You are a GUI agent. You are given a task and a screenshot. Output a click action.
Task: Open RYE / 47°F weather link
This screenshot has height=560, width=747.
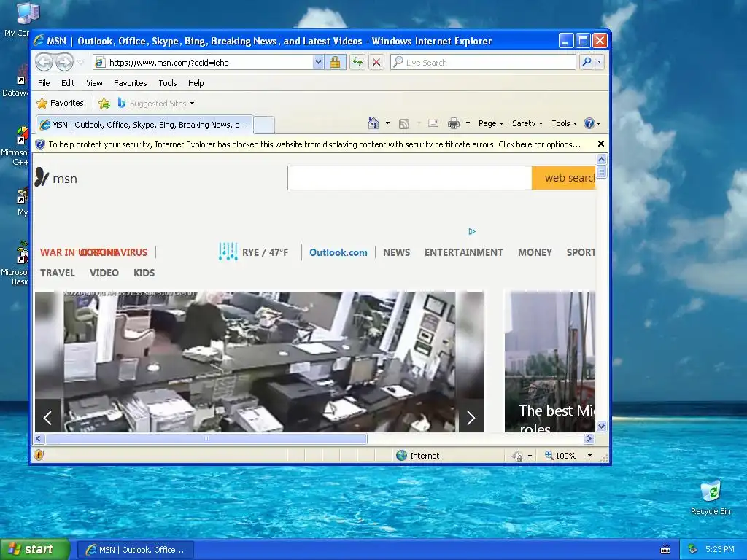pyautogui.click(x=265, y=252)
